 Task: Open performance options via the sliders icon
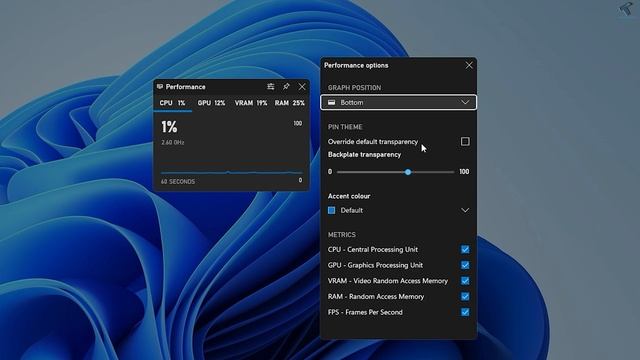[x=271, y=87]
